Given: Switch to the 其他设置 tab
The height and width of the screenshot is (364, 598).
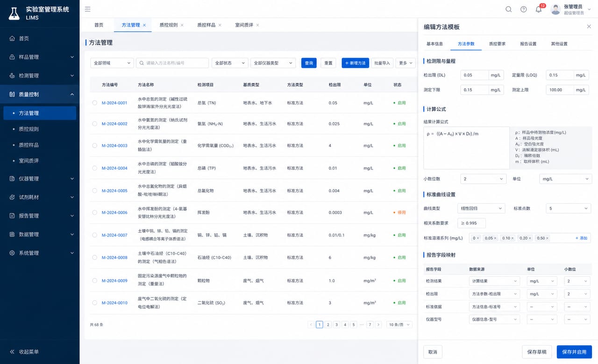Looking at the screenshot, I should point(559,44).
